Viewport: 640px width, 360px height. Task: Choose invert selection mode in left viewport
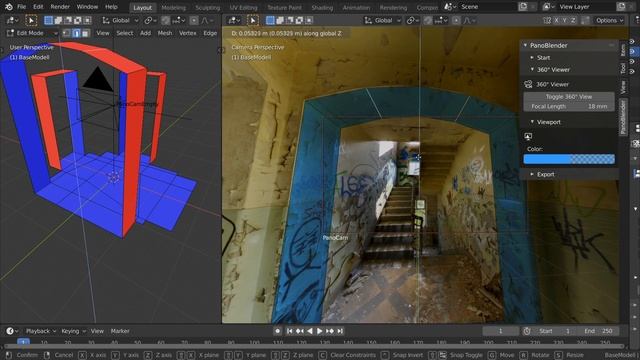coord(78,20)
